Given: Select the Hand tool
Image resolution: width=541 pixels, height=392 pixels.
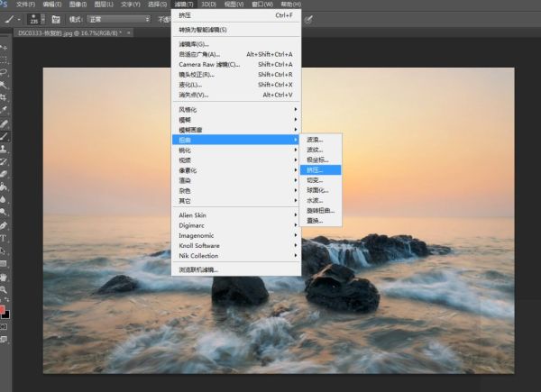Looking at the screenshot, I should [x=4, y=278].
